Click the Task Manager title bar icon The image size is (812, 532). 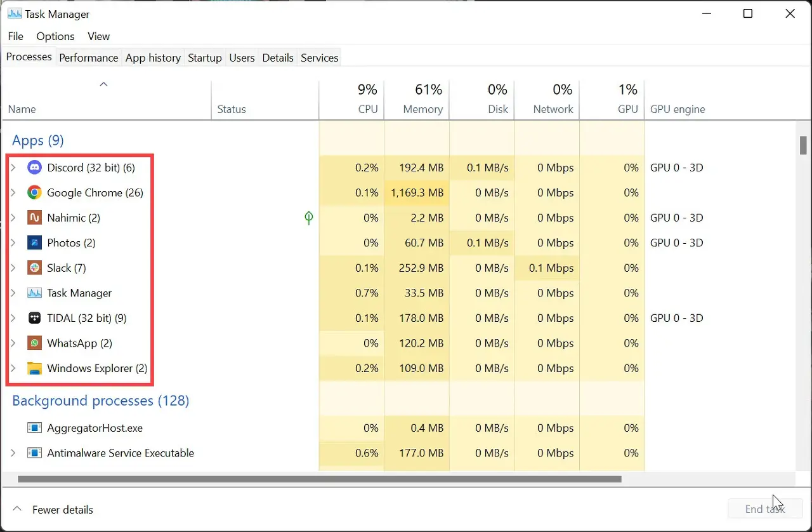tap(13, 14)
